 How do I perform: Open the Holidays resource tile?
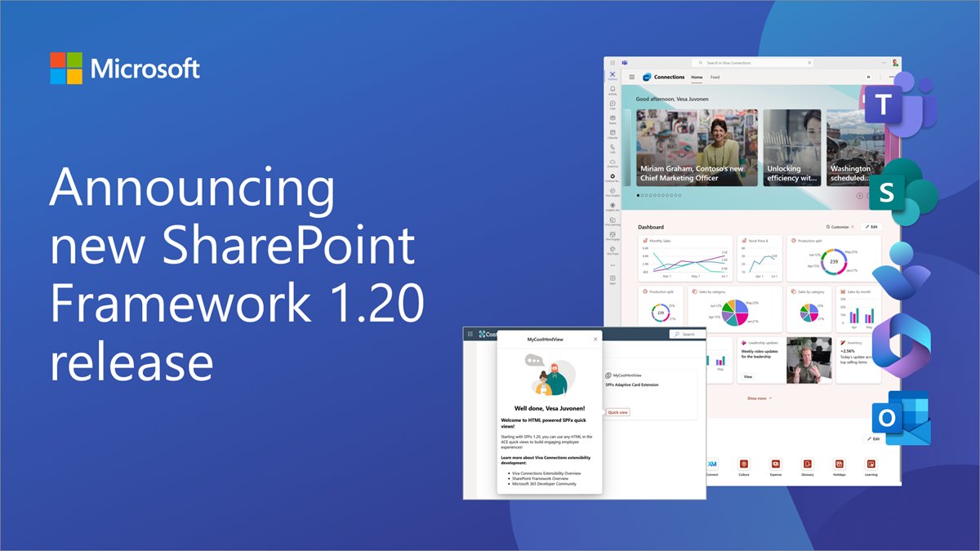[x=840, y=465]
